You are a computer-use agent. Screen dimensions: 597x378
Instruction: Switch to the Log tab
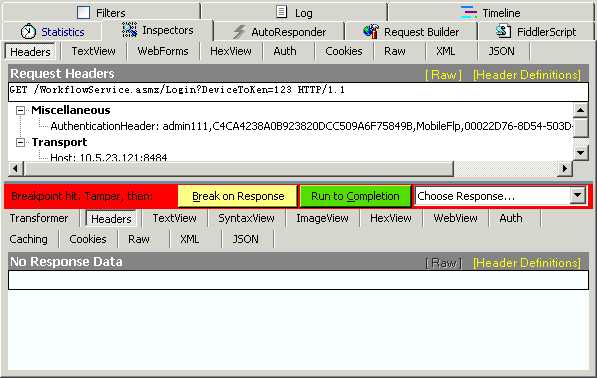tap(294, 13)
